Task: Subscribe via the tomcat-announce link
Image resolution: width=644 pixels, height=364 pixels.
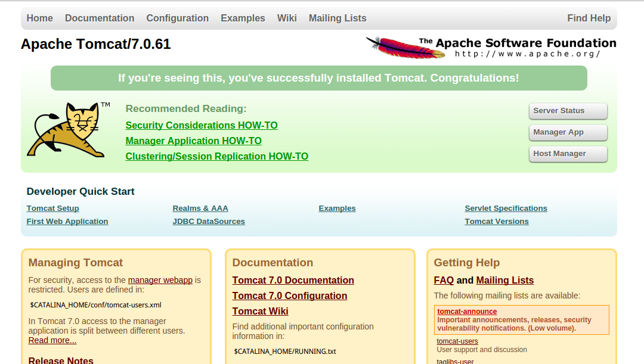Action: 467,312
